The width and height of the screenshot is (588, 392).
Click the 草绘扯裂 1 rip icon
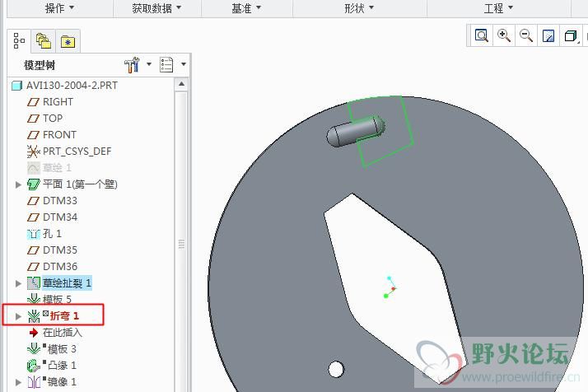pyautogui.click(x=34, y=283)
